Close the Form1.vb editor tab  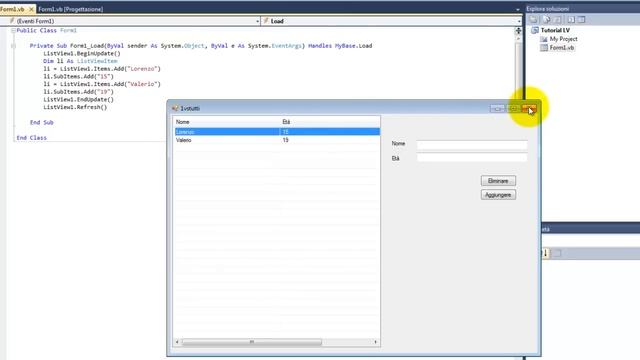click(x=31, y=9)
